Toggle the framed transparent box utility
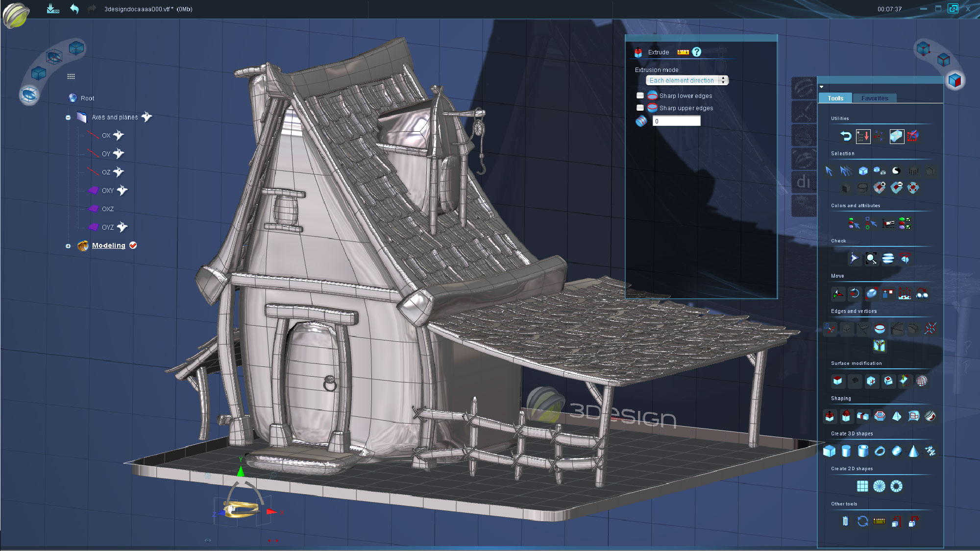Screen dimensions: 980x551 pos(897,136)
